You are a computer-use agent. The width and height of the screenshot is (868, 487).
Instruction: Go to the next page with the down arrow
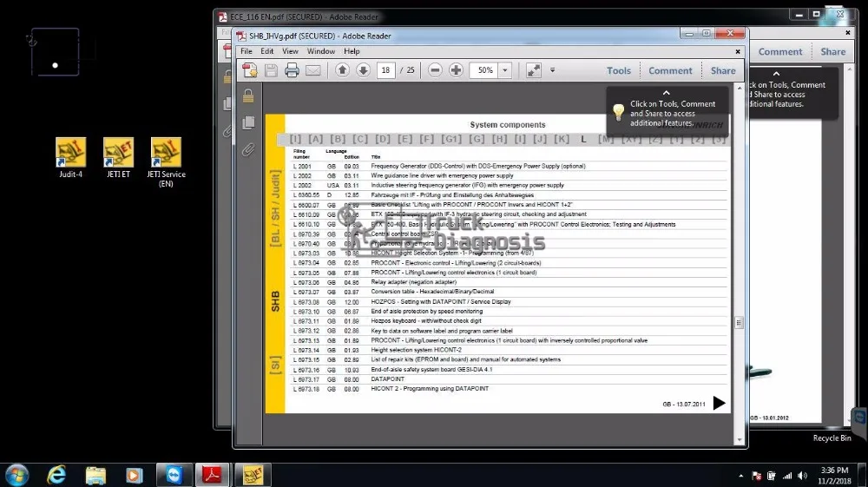click(x=363, y=70)
